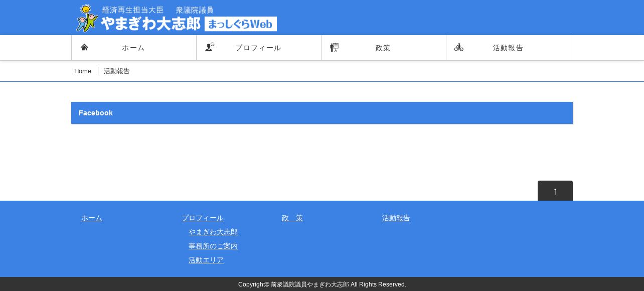Click the まっしぐらWeb banner in header

(x=241, y=24)
